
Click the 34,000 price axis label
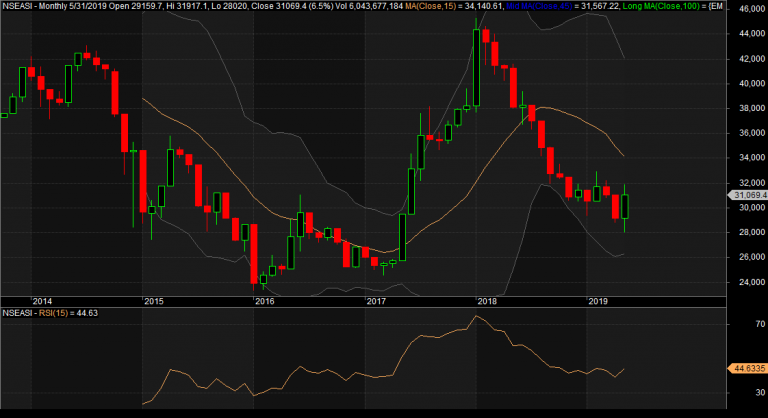[x=752, y=157]
